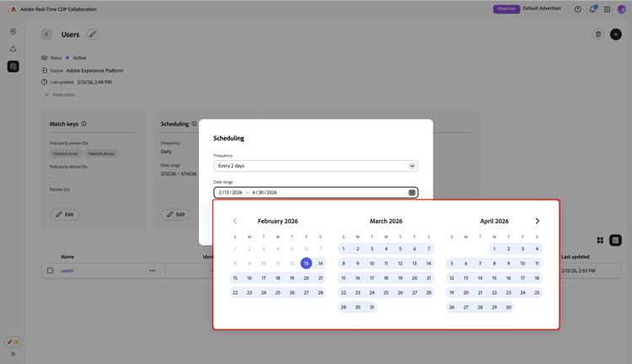632x364 pixels.
Task: Click Default Advertiser label
Action: click(542, 8)
